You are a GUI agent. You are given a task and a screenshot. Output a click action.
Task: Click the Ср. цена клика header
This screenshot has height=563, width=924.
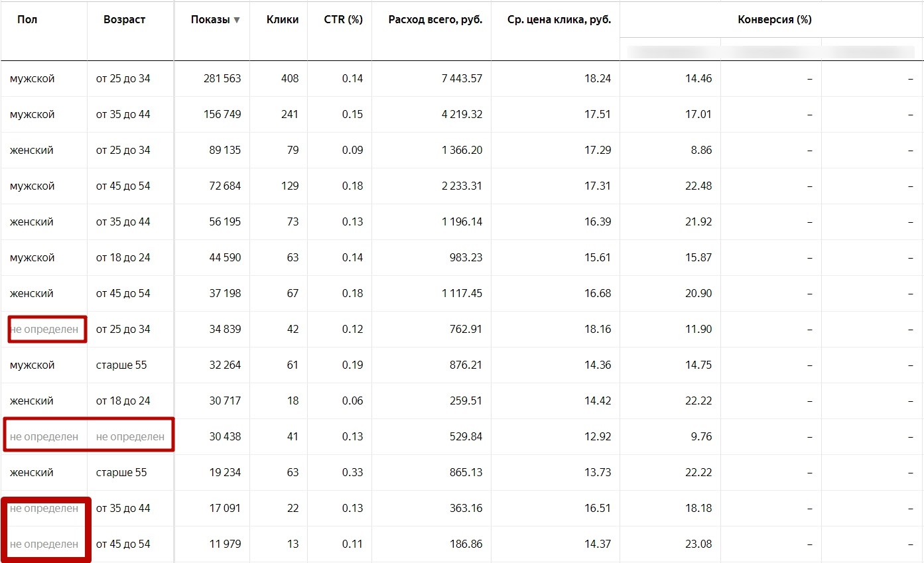coord(555,20)
